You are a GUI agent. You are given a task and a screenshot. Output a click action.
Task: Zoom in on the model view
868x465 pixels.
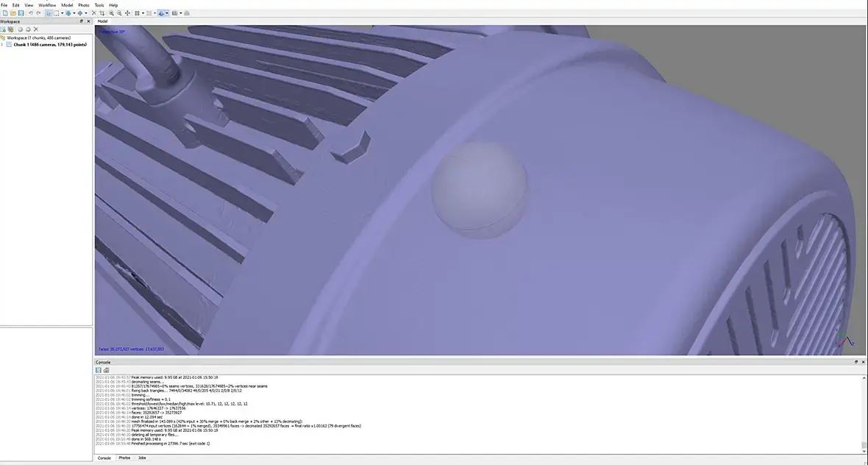[x=111, y=13]
